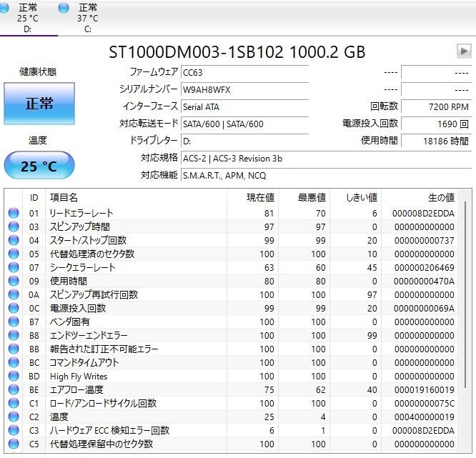The height and width of the screenshot is (458, 476).
Task: Click status icon for シークエラーレート row
Action: [x=13, y=267]
